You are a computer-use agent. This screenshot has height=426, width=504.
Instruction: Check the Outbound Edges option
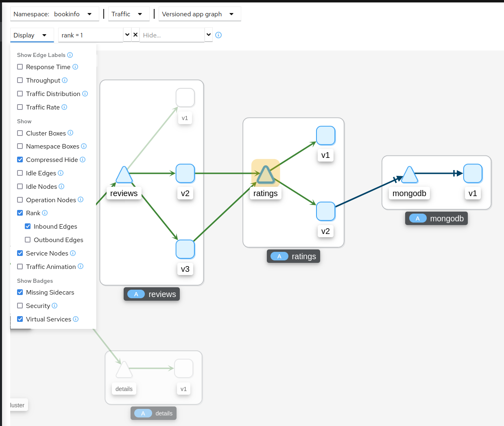point(28,240)
